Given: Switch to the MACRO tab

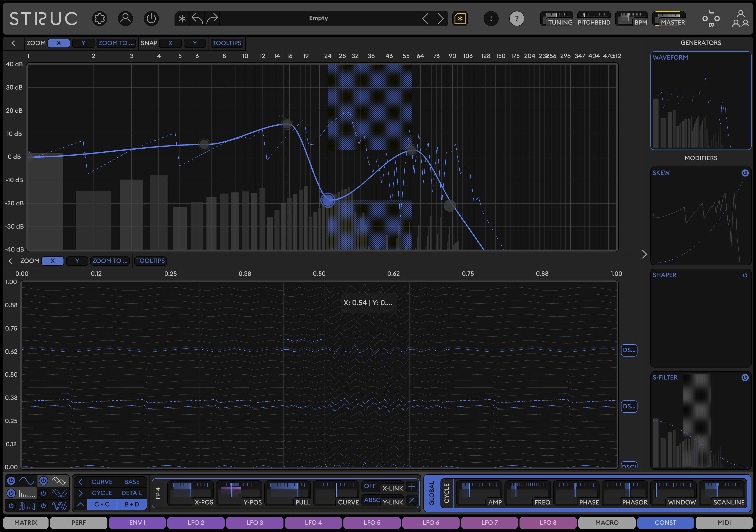Looking at the screenshot, I should (x=607, y=522).
